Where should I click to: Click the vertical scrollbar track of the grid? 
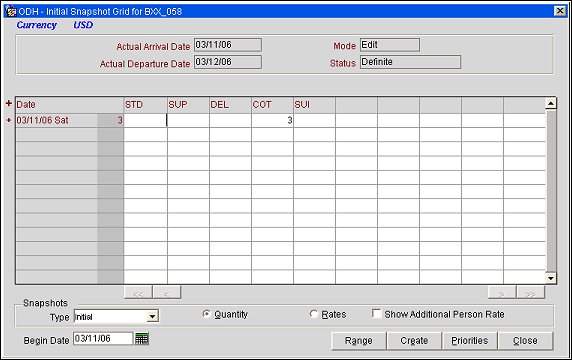click(x=551, y=191)
